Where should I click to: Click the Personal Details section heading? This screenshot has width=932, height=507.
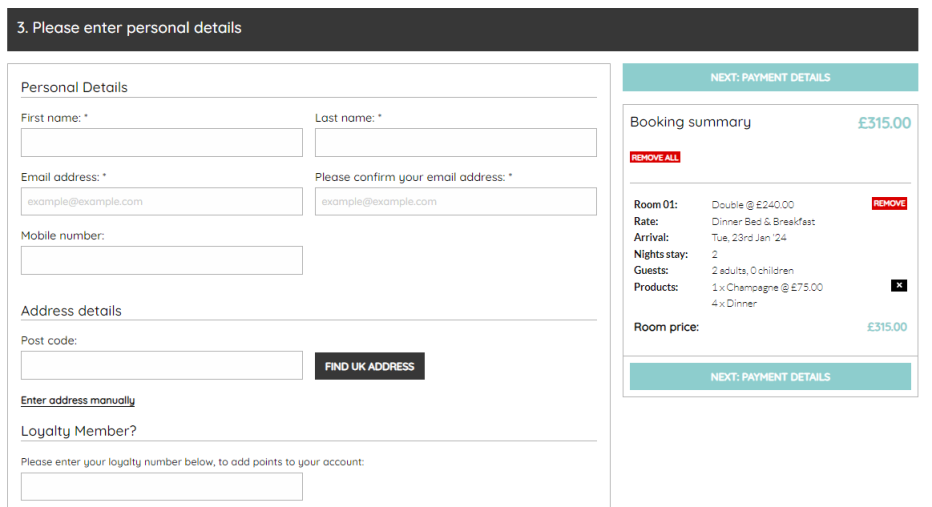pos(74,87)
